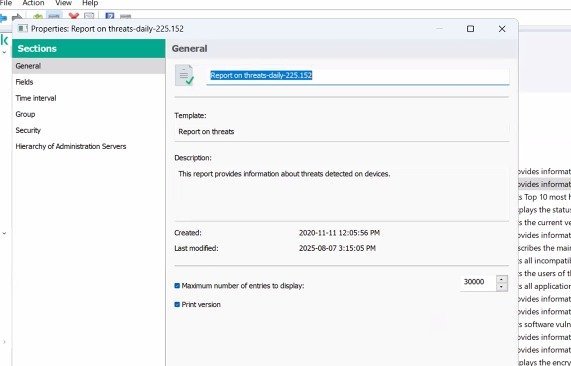Click the 30000 entries value field

coord(478,282)
